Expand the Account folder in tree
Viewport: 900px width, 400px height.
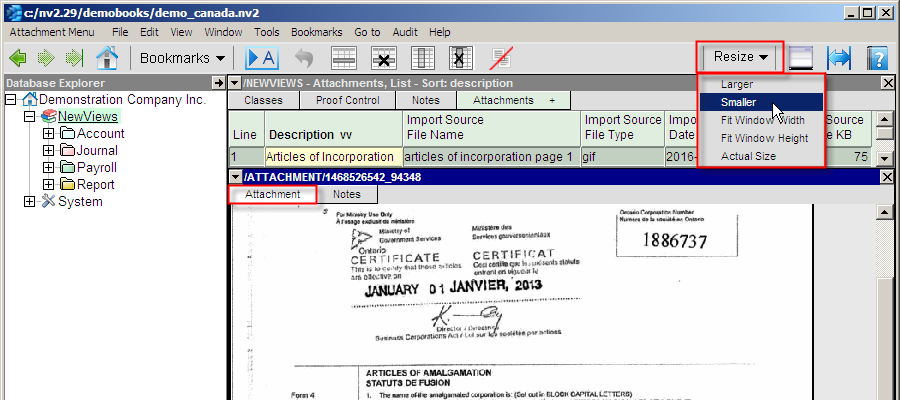pos(48,134)
